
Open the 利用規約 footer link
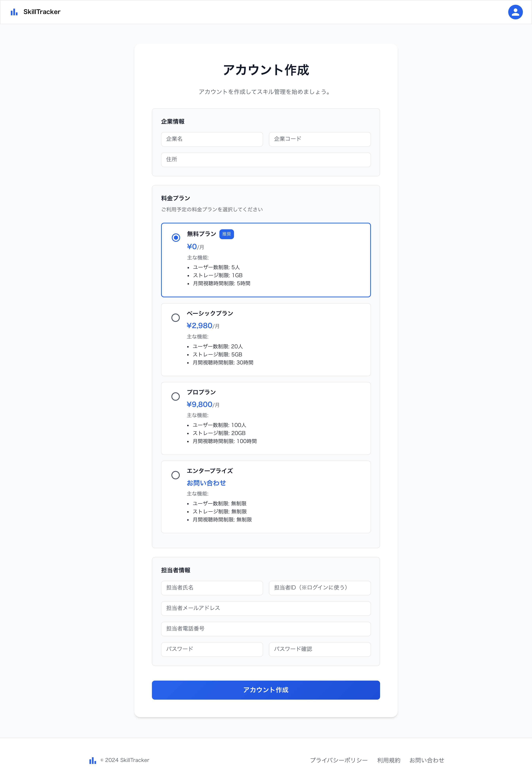click(x=388, y=761)
